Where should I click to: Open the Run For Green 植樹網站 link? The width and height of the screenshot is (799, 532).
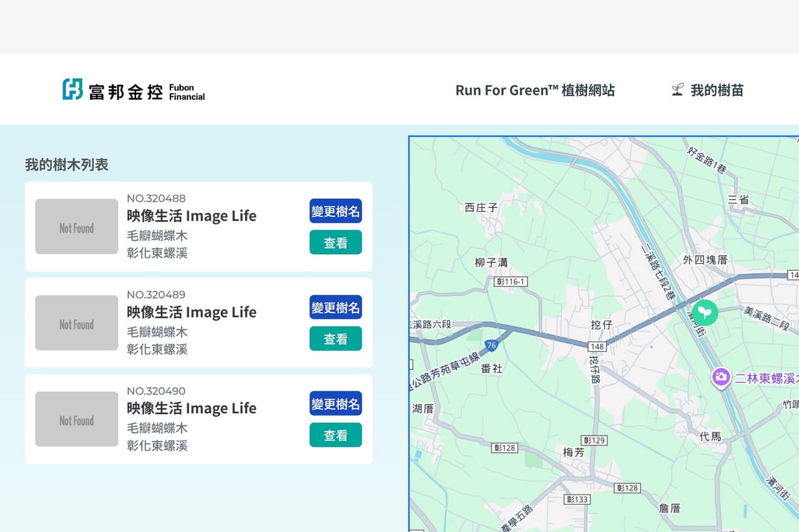coord(535,90)
